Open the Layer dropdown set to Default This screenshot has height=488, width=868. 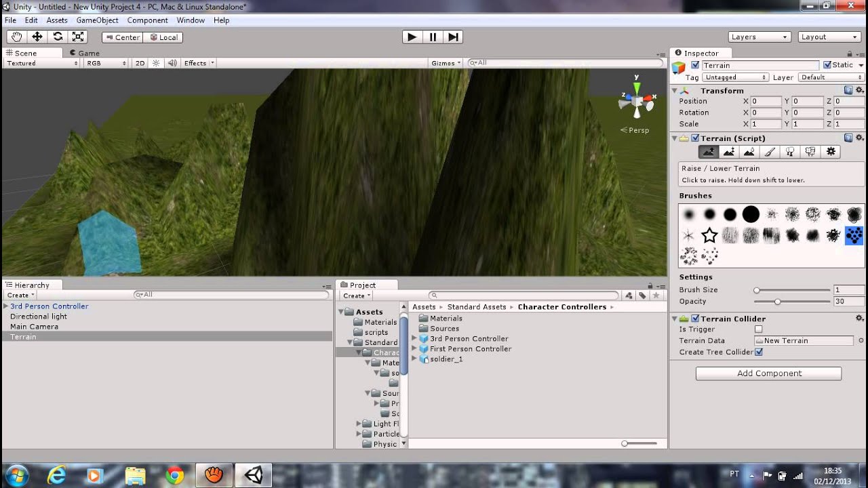831,77
